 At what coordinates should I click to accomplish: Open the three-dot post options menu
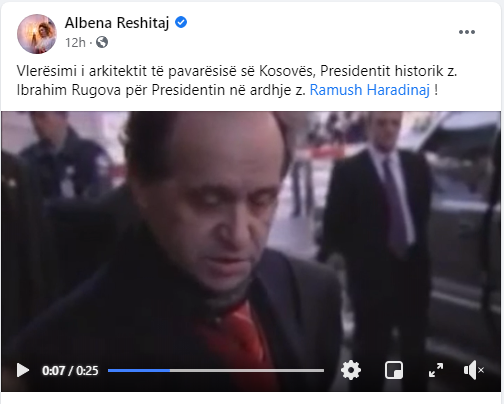[467, 32]
